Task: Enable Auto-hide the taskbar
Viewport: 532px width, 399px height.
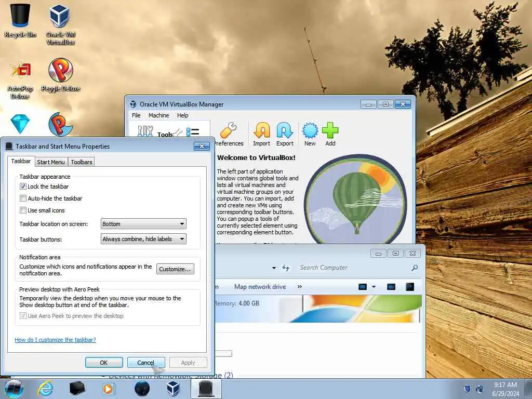Action: click(23, 198)
